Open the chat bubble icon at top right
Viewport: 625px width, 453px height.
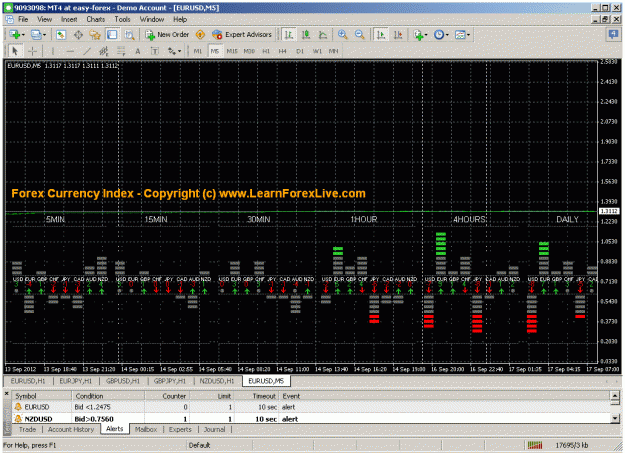click(613, 35)
